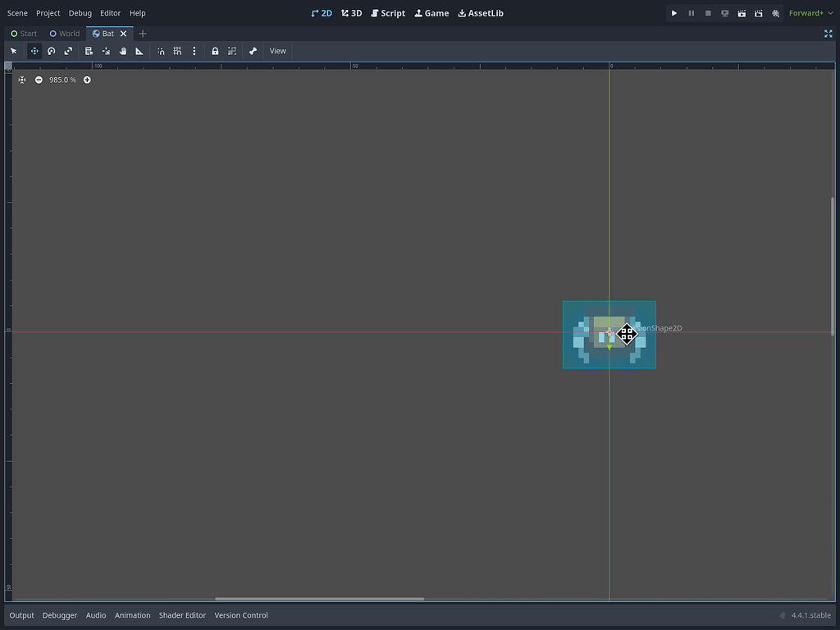Pick the Scale Mode tool
This screenshot has height=630, width=840.
pyautogui.click(x=68, y=51)
